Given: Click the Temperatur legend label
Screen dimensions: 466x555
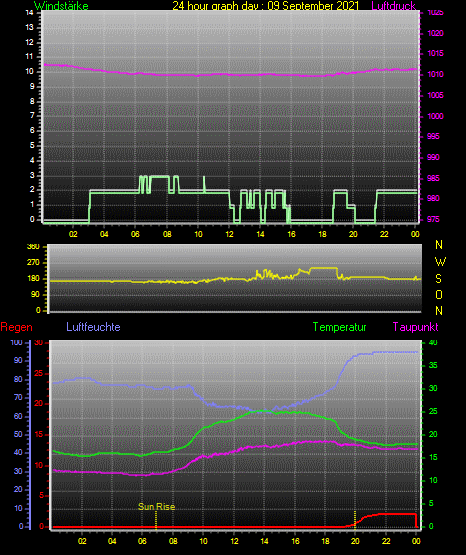Looking at the screenshot, I should pyautogui.click(x=339, y=327).
